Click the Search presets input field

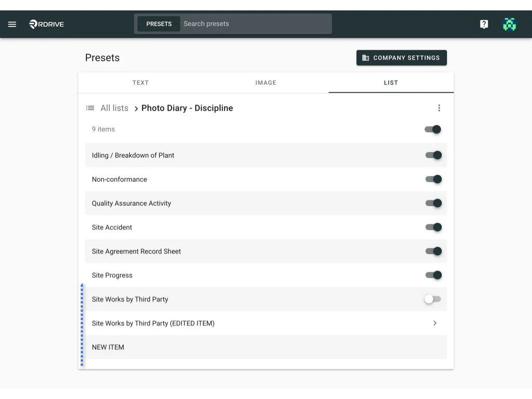coord(255,23)
